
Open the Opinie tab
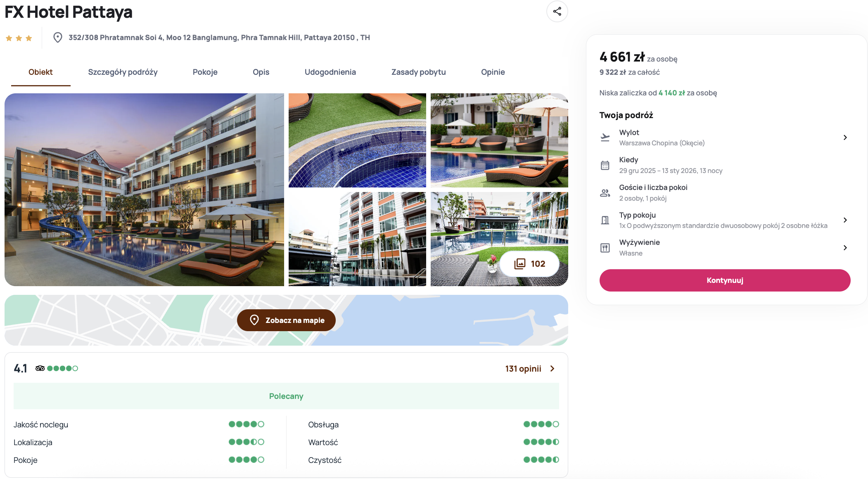[x=493, y=72]
